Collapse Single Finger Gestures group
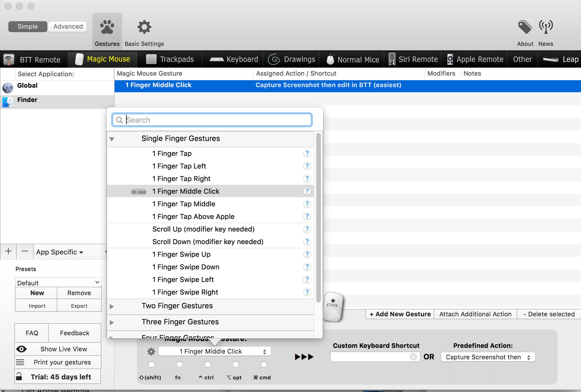The width and height of the screenshot is (581, 392). (112, 139)
